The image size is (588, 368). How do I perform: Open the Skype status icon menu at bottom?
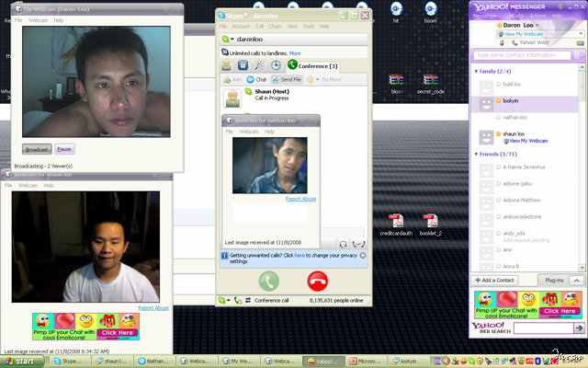pyautogui.click(x=224, y=301)
